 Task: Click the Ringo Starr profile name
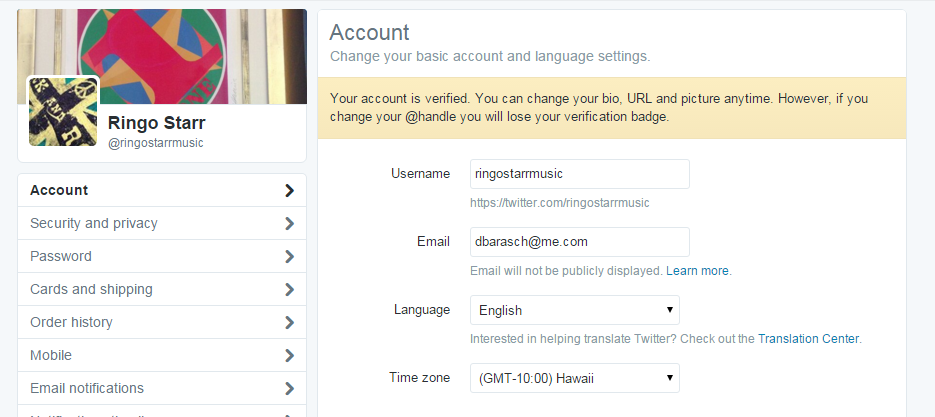(155, 124)
